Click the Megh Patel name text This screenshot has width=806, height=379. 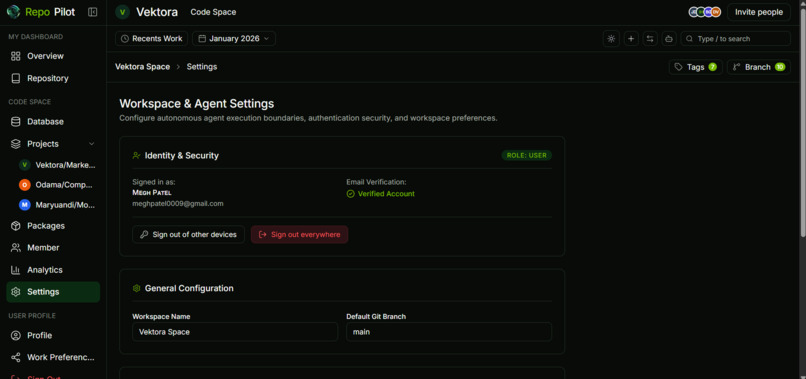(x=152, y=193)
